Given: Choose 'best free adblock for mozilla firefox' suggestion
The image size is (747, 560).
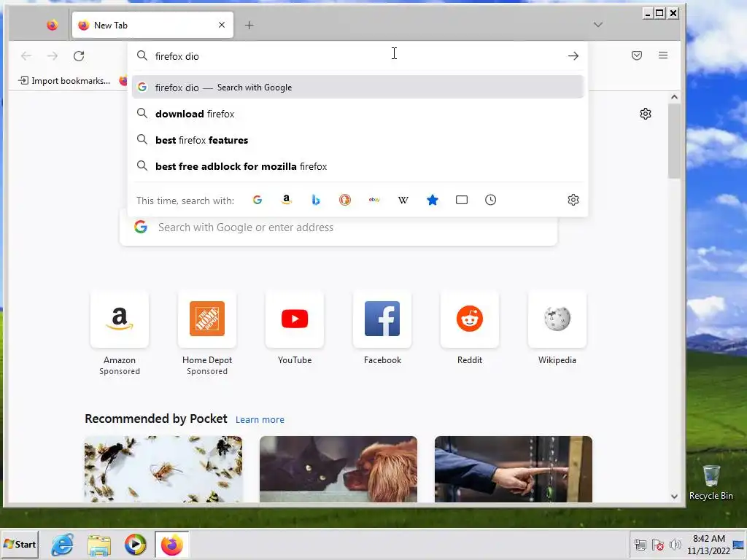Looking at the screenshot, I should (x=357, y=166).
